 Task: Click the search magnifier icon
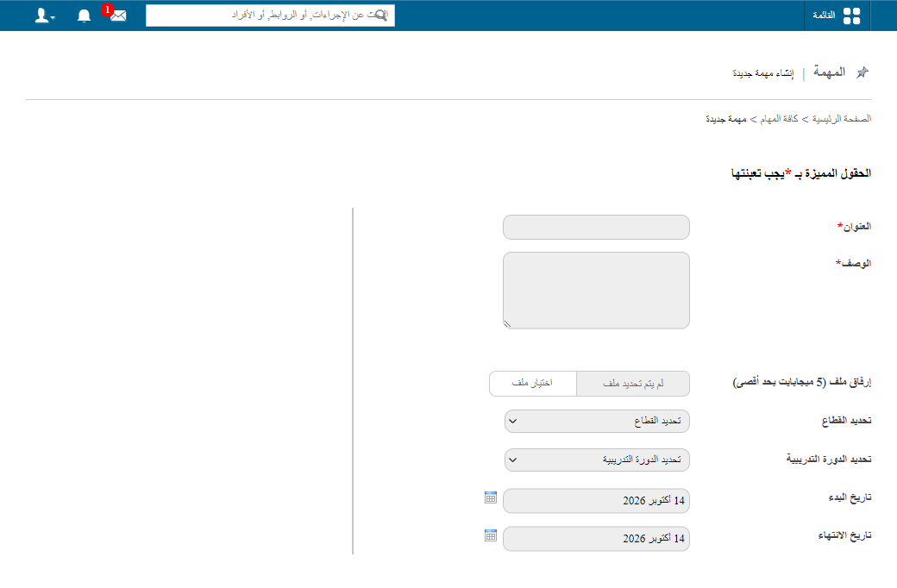381,16
